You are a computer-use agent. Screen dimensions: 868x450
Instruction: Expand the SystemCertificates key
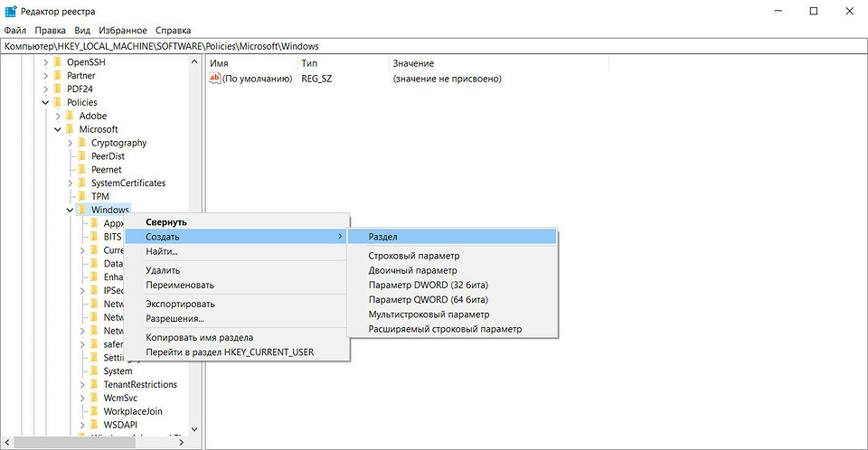point(70,183)
